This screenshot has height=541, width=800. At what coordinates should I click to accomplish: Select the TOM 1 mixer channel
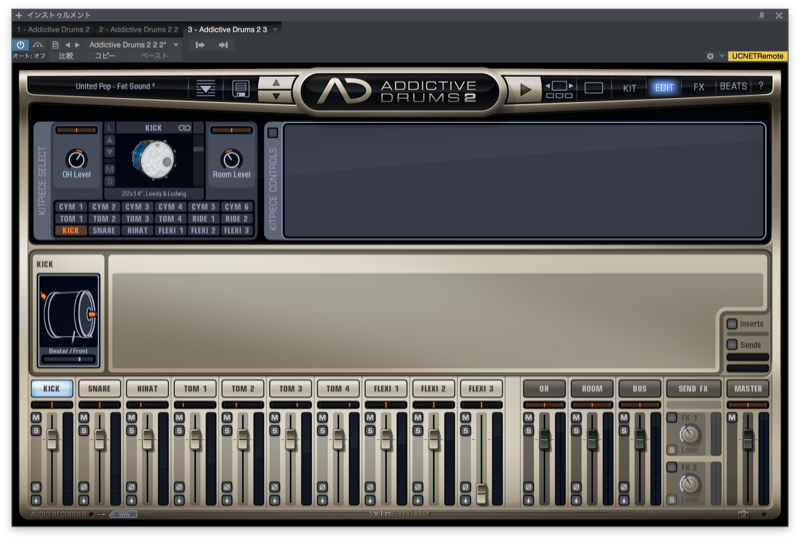[x=195, y=388]
